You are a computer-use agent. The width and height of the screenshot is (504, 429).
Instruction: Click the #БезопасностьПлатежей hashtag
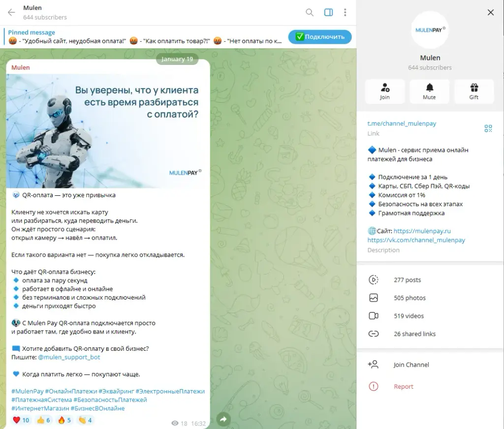click(x=110, y=400)
